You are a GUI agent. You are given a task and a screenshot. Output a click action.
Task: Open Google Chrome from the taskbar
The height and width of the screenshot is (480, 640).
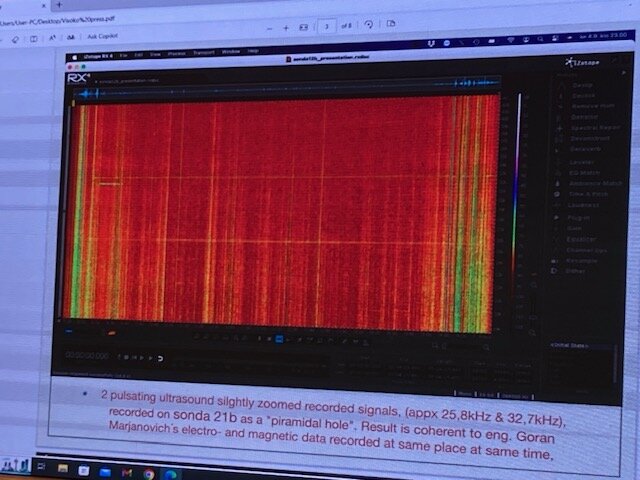[x=149, y=474]
